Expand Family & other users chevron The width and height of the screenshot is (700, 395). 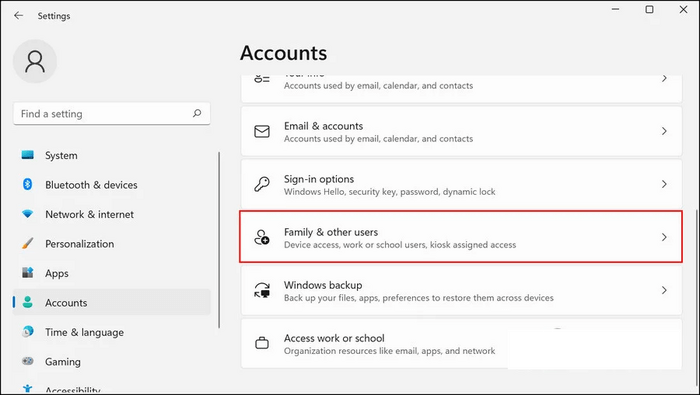pyautogui.click(x=664, y=237)
